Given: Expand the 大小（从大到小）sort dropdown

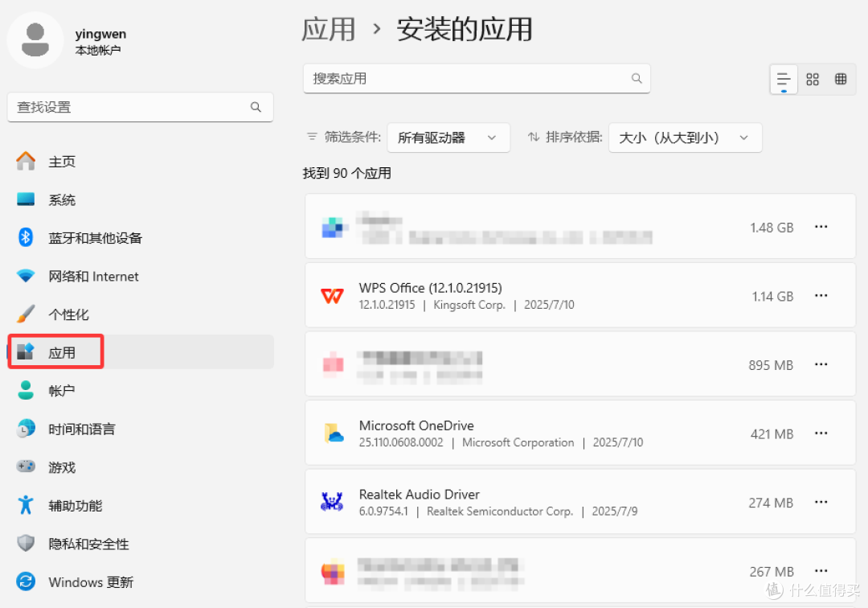Looking at the screenshot, I should point(686,138).
